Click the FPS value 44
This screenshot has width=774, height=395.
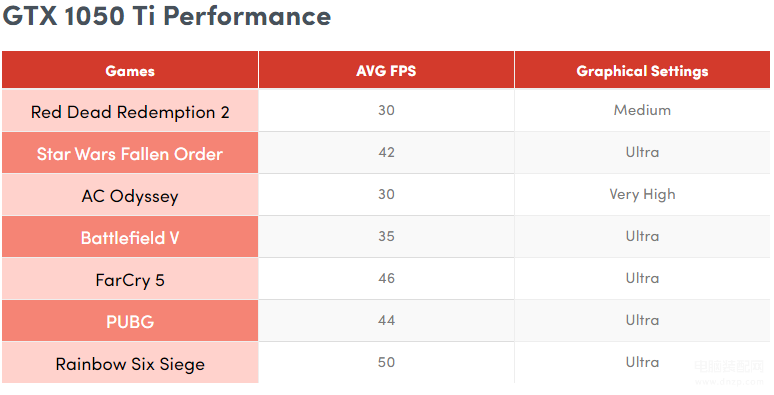click(x=387, y=320)
